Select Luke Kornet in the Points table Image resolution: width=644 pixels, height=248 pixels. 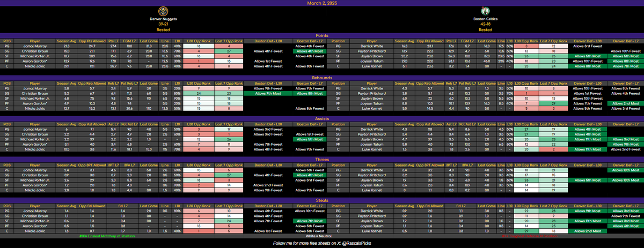(x=371, y=66)
